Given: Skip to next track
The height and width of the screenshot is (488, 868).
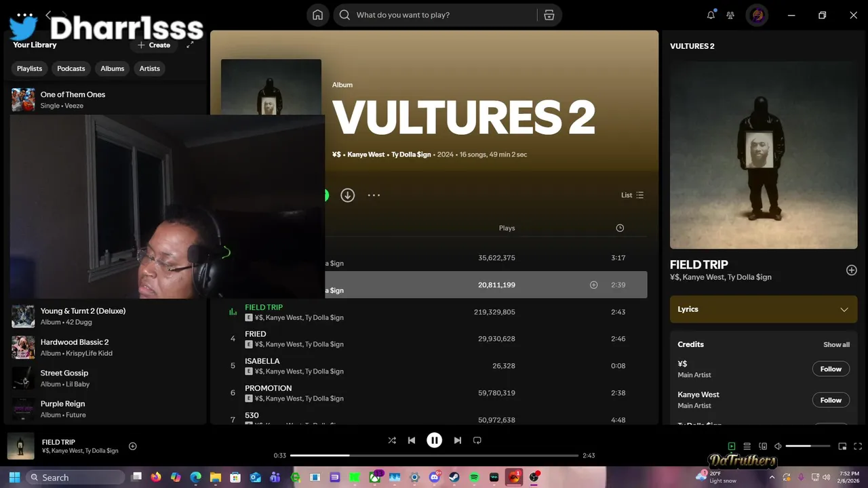Looking at the screenshot, I should click(x=458, y=441).
